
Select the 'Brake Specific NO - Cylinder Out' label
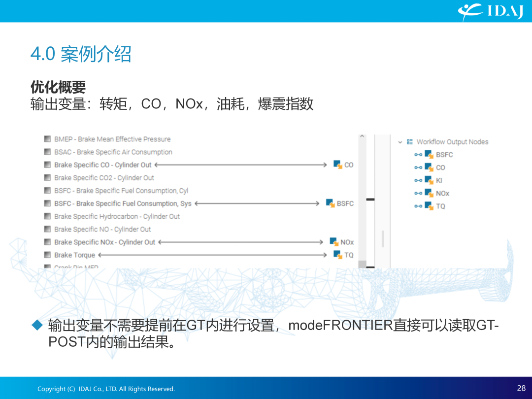pyautogui.click(x=102, y=230)
